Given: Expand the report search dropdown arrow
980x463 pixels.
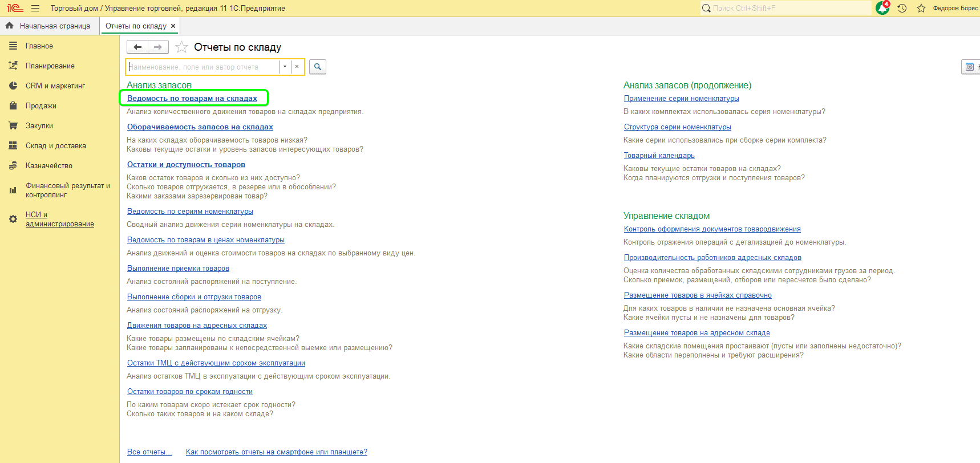Looking at the screenshot, I should [285, 67].
